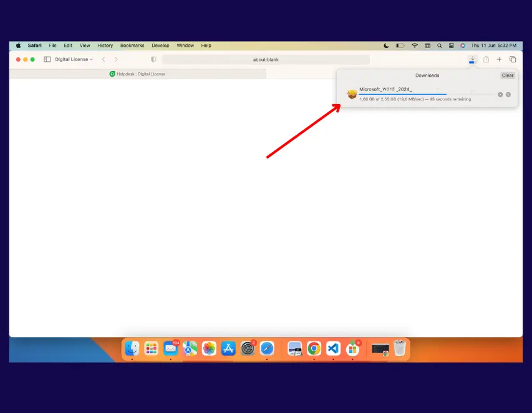
Task: Select the Helpdesk : Digital License tab
Action: (x=137, y=74)
